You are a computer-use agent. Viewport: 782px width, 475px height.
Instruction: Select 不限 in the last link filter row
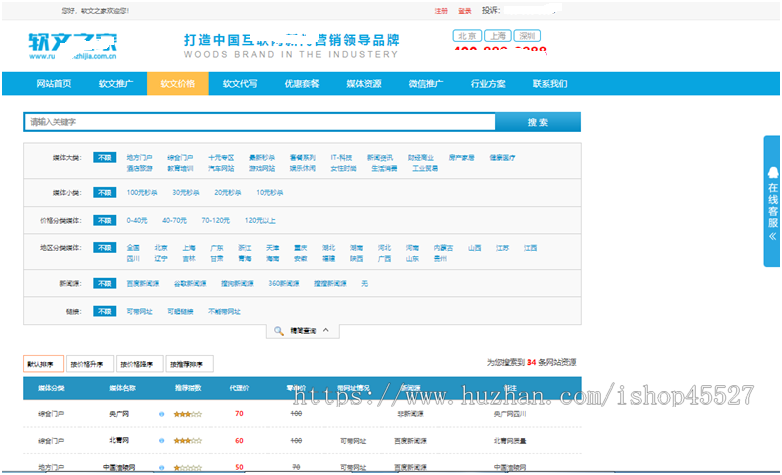tap(105, 311)
